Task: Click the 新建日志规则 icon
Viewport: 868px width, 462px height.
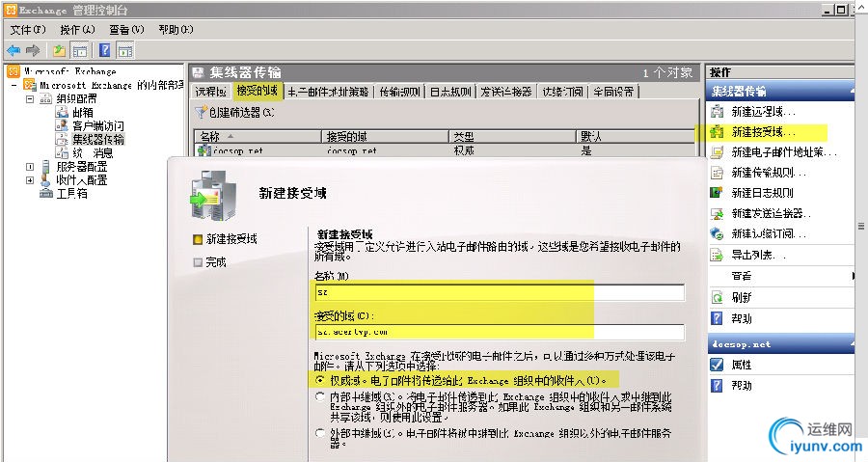Action: coord(718,193)
